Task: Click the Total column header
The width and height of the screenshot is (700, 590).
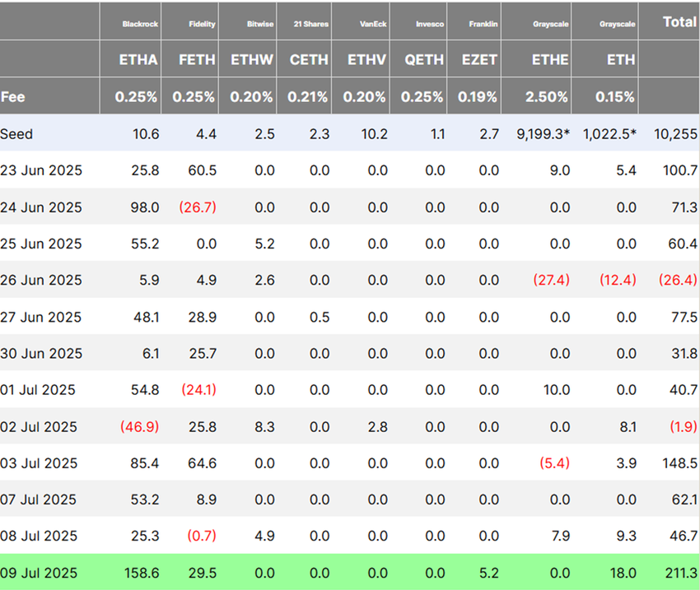Action: click(679, 22)
